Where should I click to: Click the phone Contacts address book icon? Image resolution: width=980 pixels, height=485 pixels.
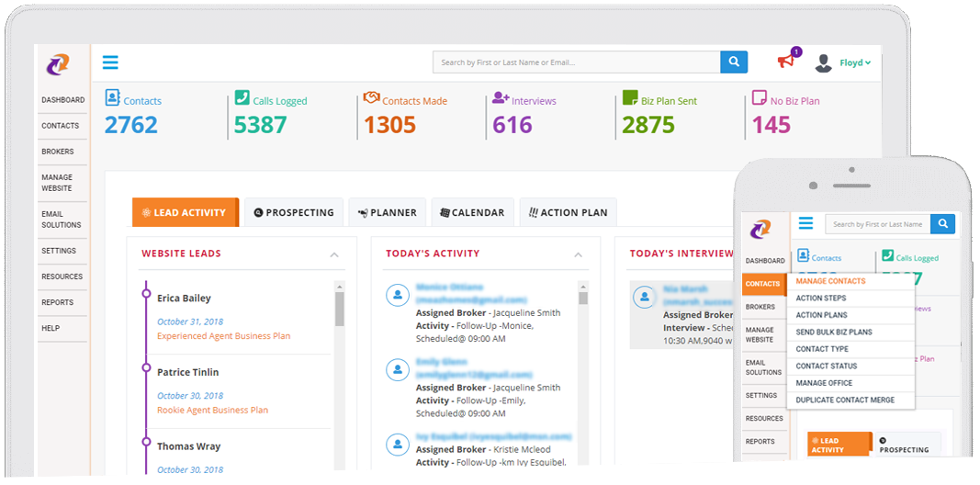pos(803,256)
